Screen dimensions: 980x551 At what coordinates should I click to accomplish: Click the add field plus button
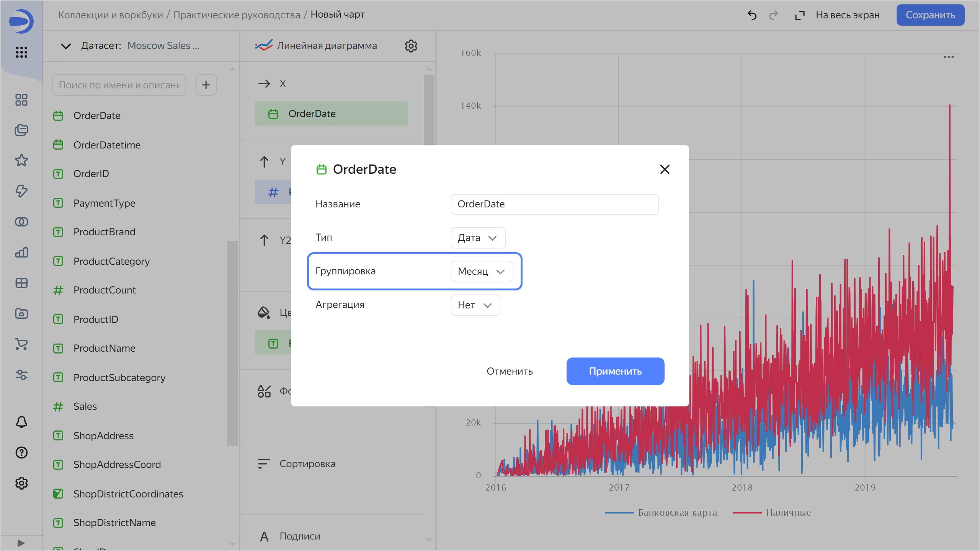pyautogui.click(x=206, y=85)
